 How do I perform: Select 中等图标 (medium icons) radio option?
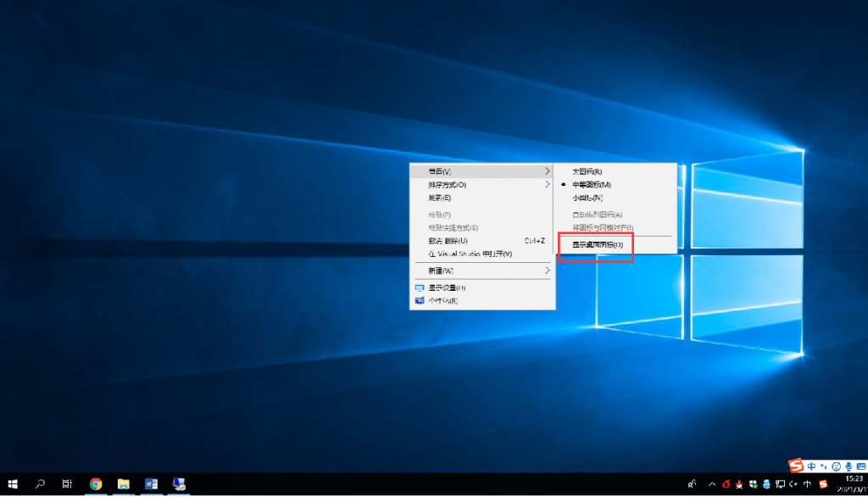coord(591,185)
